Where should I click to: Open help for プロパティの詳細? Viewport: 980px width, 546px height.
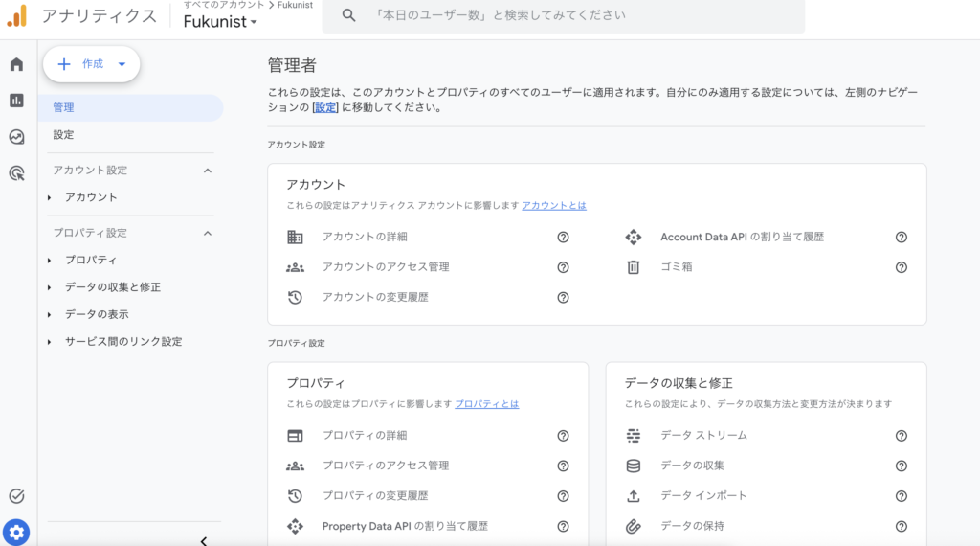[563, 436]
